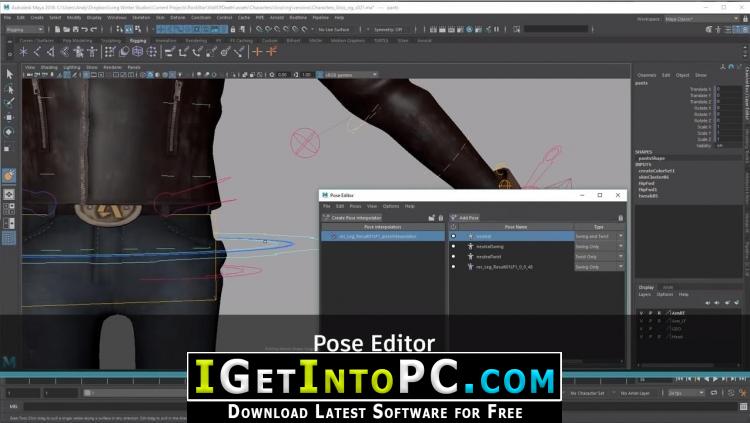Open the Deform menu in the main menu bar
750x423 pixels.
tap(177, 18)
